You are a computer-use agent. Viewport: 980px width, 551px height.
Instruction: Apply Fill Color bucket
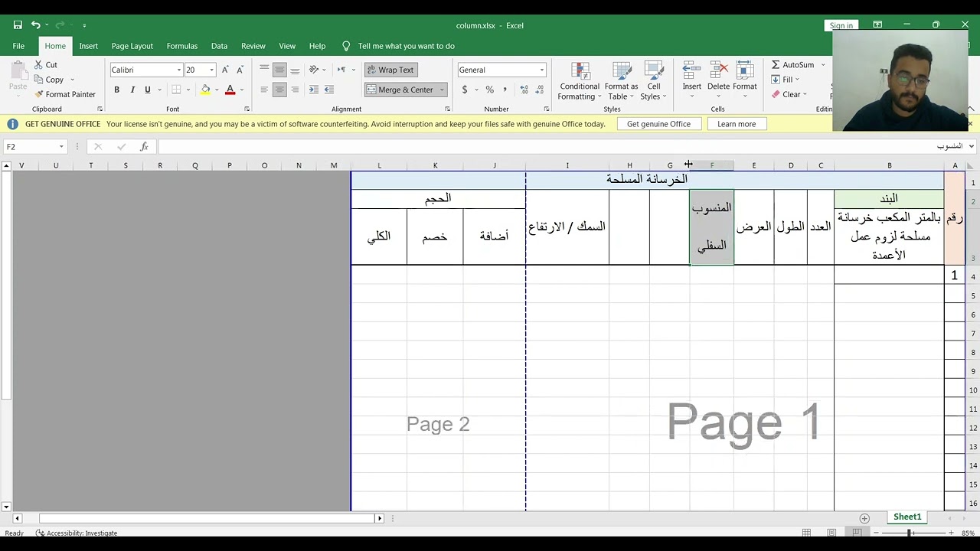205,90
